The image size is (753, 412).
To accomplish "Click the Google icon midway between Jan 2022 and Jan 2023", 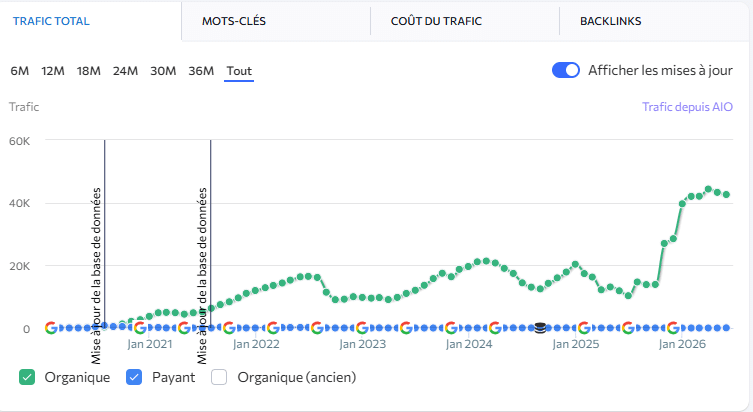I will click(317, 328).
